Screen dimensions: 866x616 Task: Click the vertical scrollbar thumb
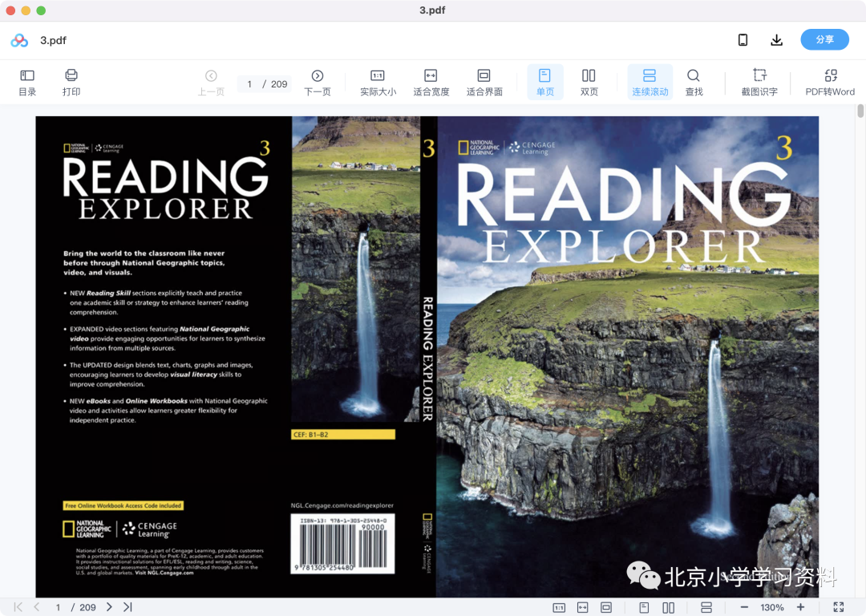(x=860, y=111)
